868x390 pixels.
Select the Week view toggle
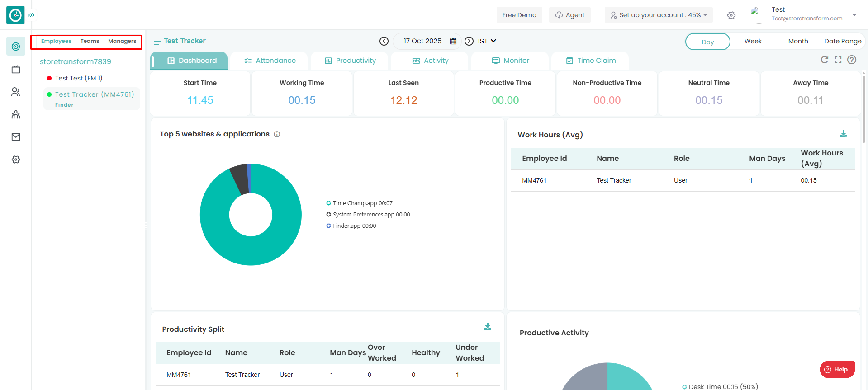click(753, 41)
